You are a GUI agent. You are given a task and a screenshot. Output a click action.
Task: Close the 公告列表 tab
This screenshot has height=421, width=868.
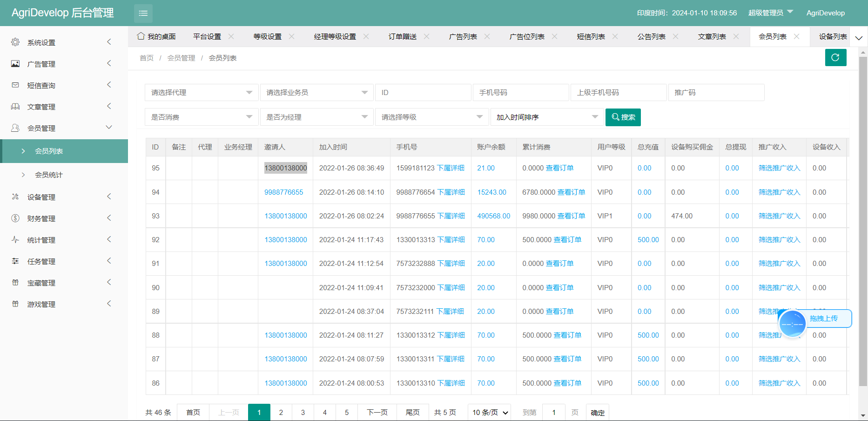tap(675, 36)
